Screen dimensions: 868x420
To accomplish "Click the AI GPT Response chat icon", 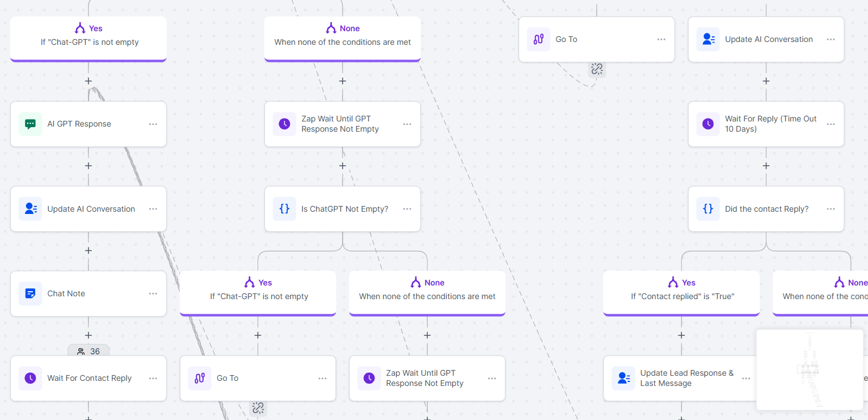I will coord(31,124).
